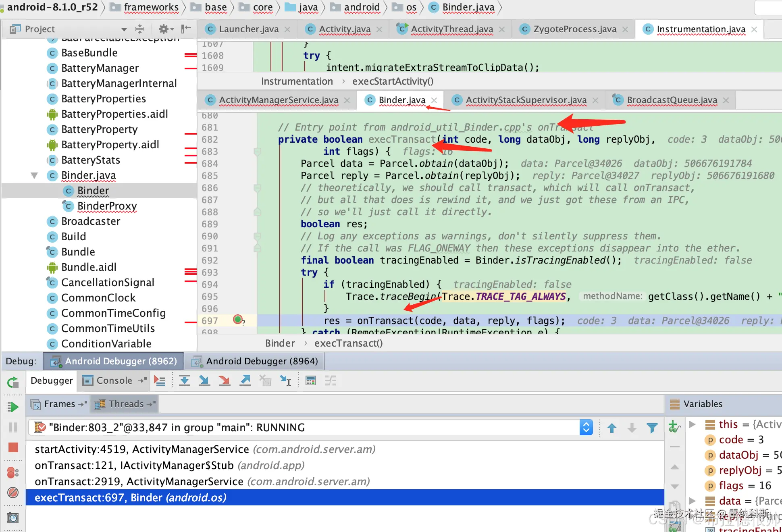Viewport: 782px width, 532px height.
Task: Open the View Breakpoints icon
Action: [x=13, y=472]
